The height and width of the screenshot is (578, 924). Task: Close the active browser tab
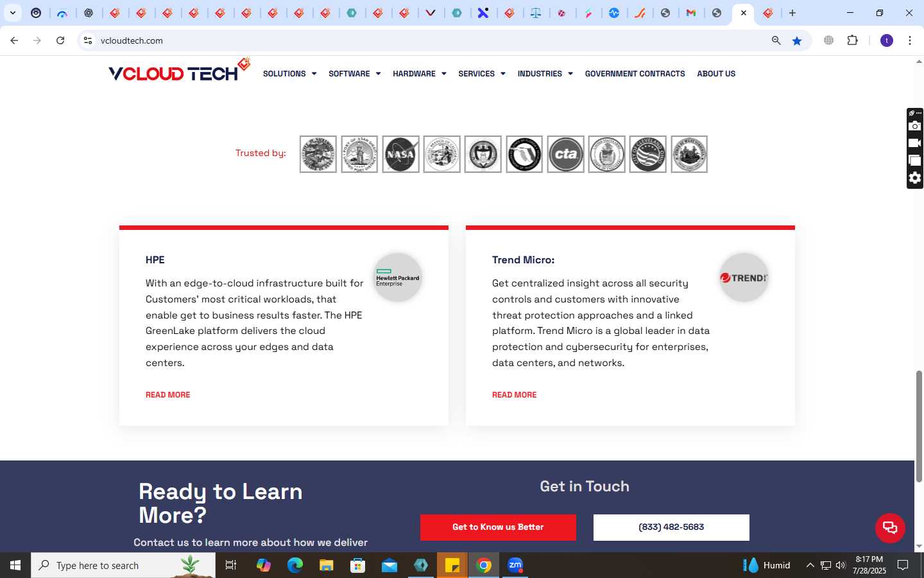click(744, 13)
